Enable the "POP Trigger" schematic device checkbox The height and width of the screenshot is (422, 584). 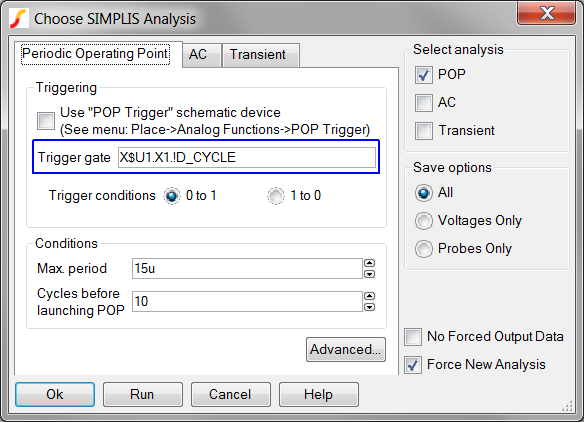click(x=46, y=121)
